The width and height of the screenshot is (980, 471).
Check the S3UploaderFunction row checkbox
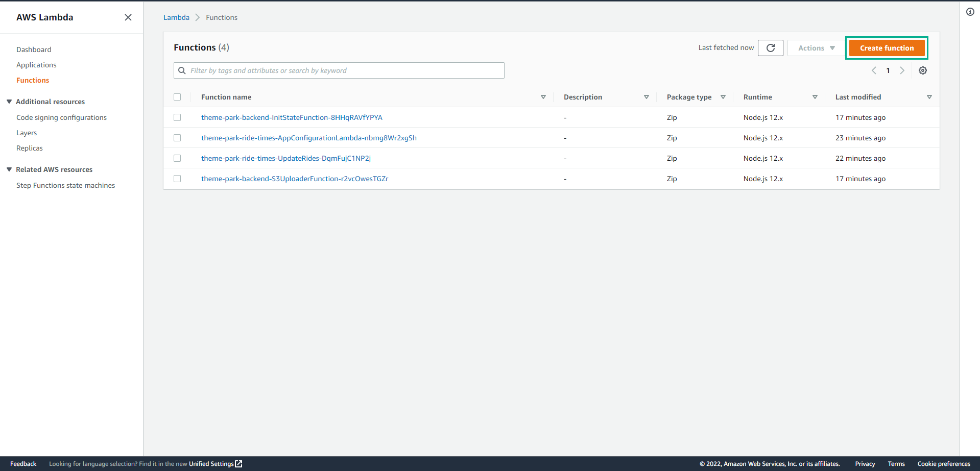click(177, 179)
